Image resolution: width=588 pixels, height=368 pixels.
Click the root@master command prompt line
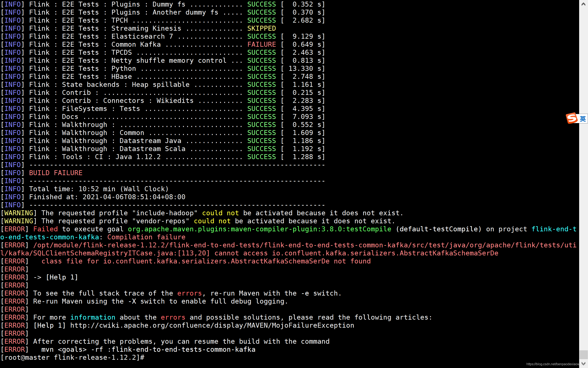[x=72, y=358]
